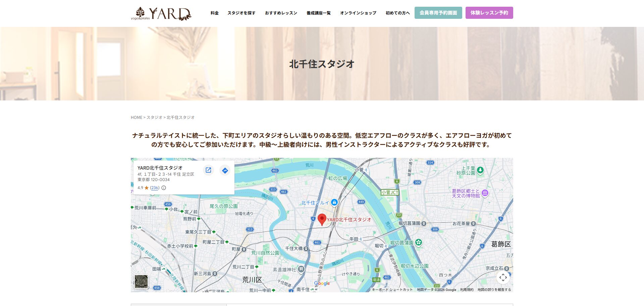Click the YARD北千住スタジオ title in map card
Image resolution: width=644 pixels, height=306 pixels.
pos(160,168)
